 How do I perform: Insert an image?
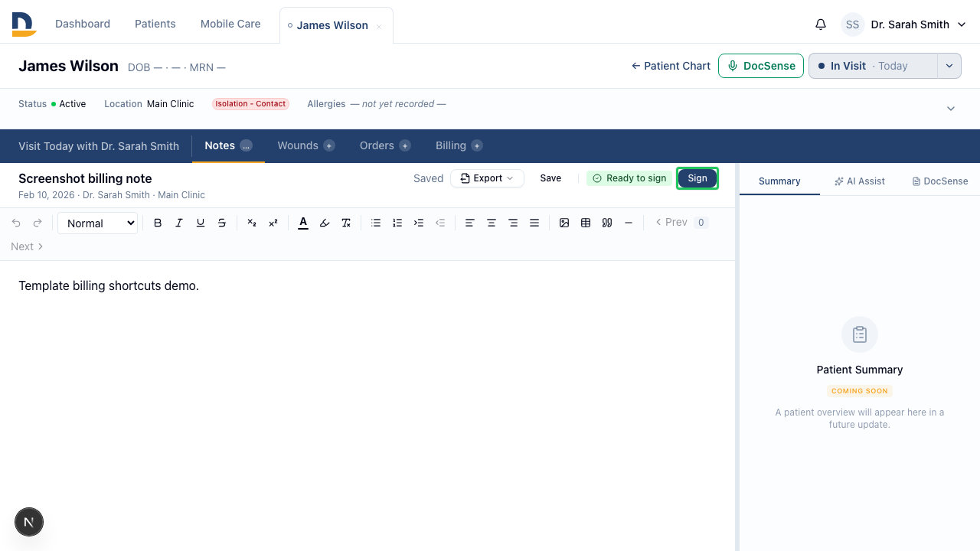(564, 223)
